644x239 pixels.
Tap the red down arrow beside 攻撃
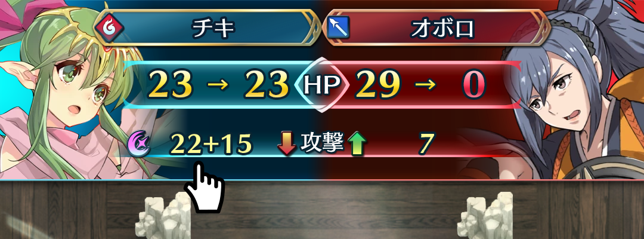[x=287, y=143]
